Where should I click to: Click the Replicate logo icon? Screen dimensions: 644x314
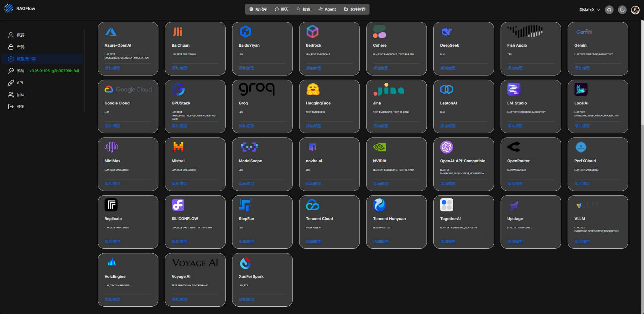[111, 205]
